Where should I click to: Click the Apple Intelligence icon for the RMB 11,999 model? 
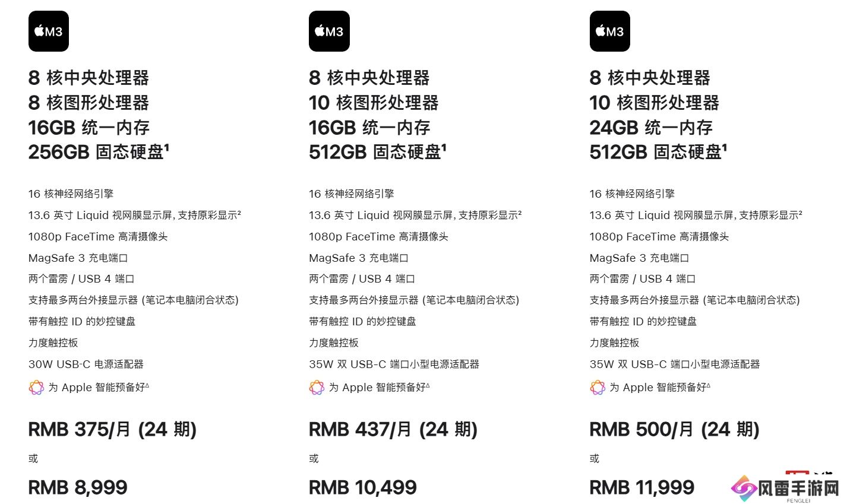(x=597, y=388)
